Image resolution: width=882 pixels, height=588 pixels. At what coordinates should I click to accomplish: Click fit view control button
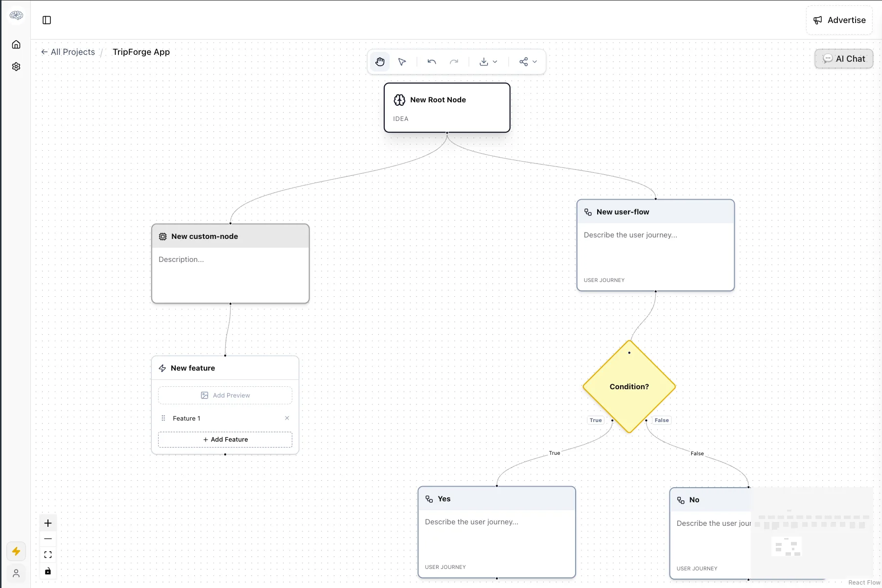(48, 555)
